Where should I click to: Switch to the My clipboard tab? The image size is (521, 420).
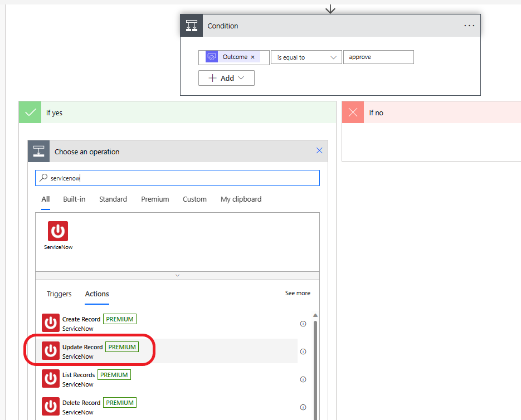pos(241,199)
